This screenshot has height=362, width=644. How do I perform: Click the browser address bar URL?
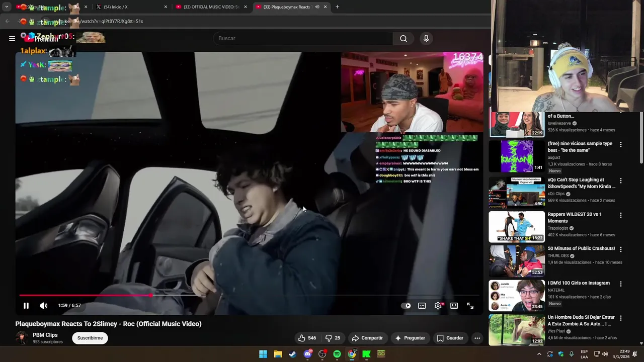pos(262,21)
